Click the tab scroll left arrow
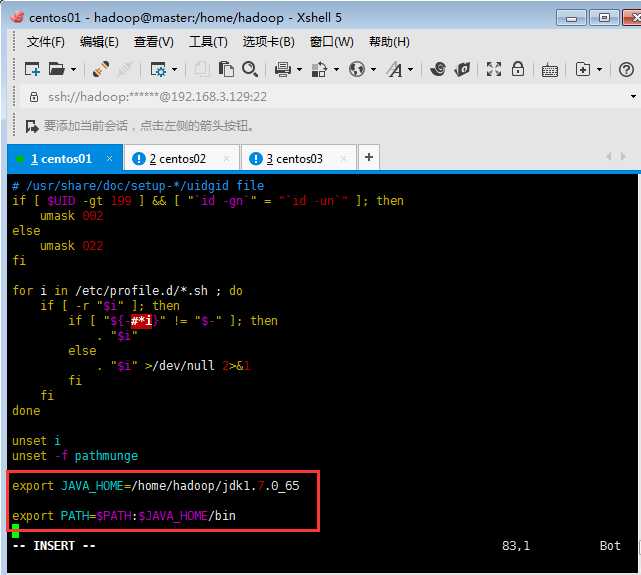 pos(609,156)
